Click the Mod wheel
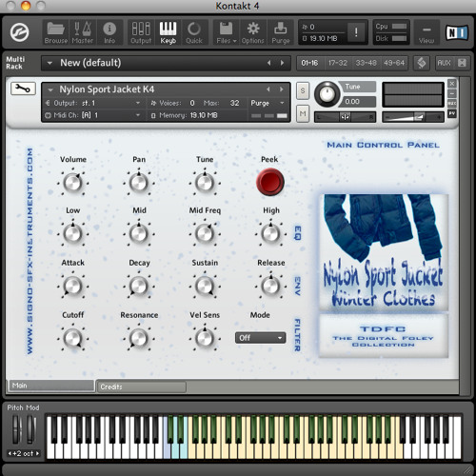Viewport: 476px width, 476px height. coord(30,429)
